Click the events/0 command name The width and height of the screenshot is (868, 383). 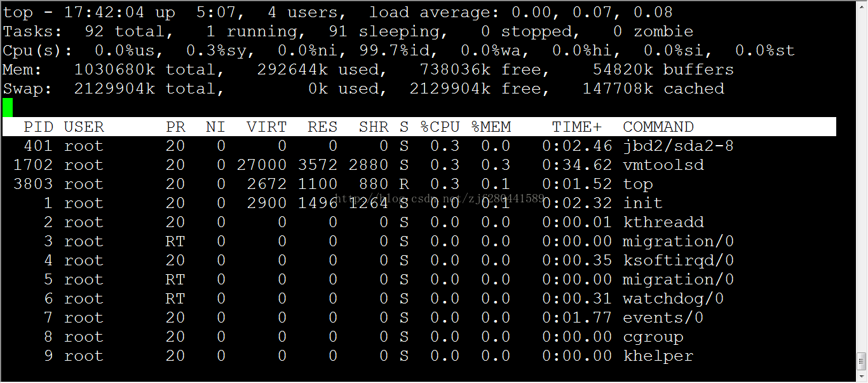(663, 317)
